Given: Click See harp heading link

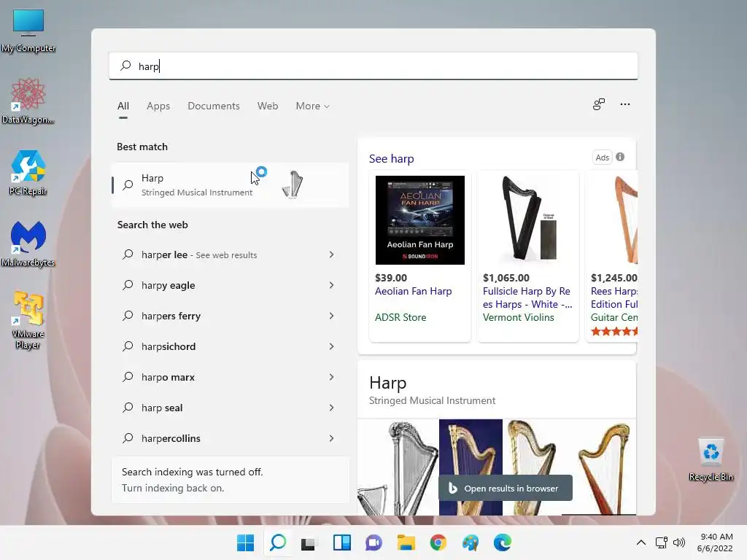Looking at the screenshot, I should click(392, 158).
